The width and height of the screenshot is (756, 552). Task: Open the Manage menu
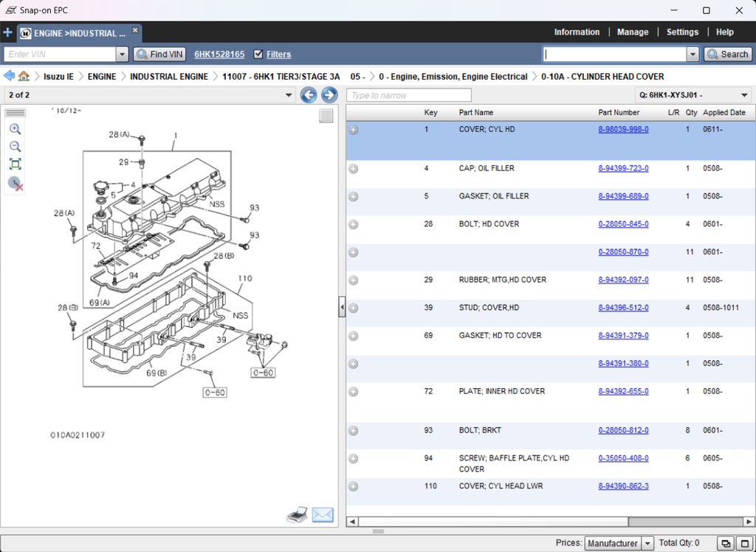point(633,32)
